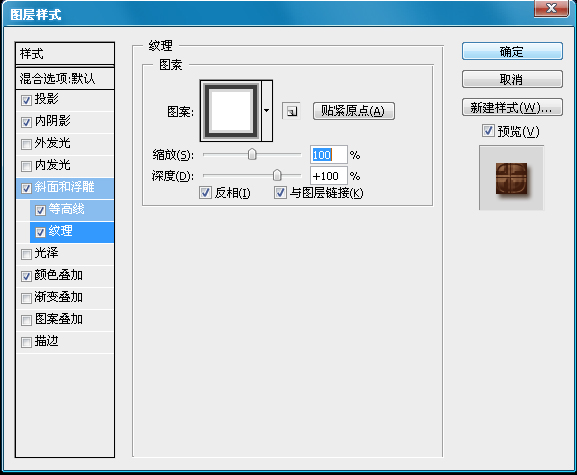Open the 等高线 sub-settings
The width and height of the screenshot is (577, 475).
click(x=67, y=209)
